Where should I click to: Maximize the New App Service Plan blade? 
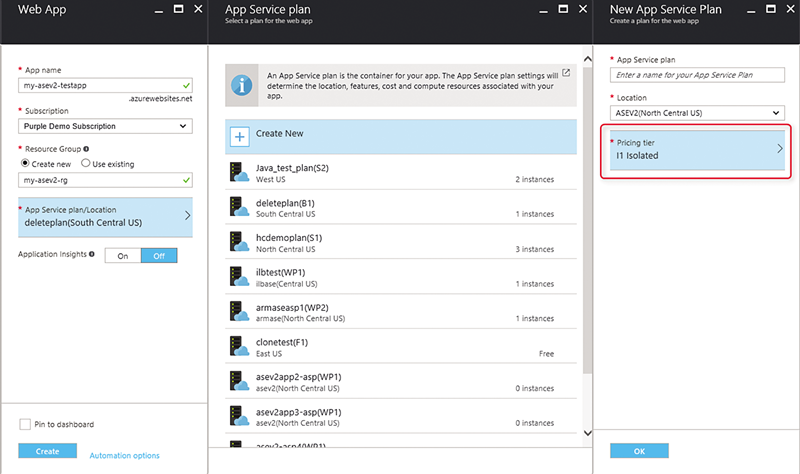pyautogui.click(x=771, y=9)
